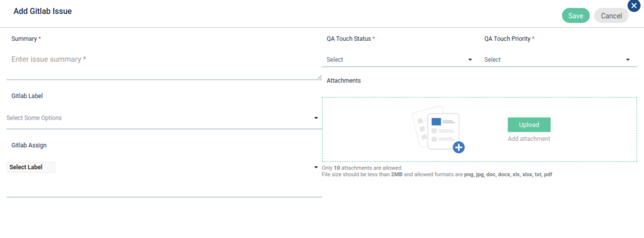The height and width of the screenshot is (238, 644).
Task: Cancel adding the Gitlab issue
Action: (611, 16)
